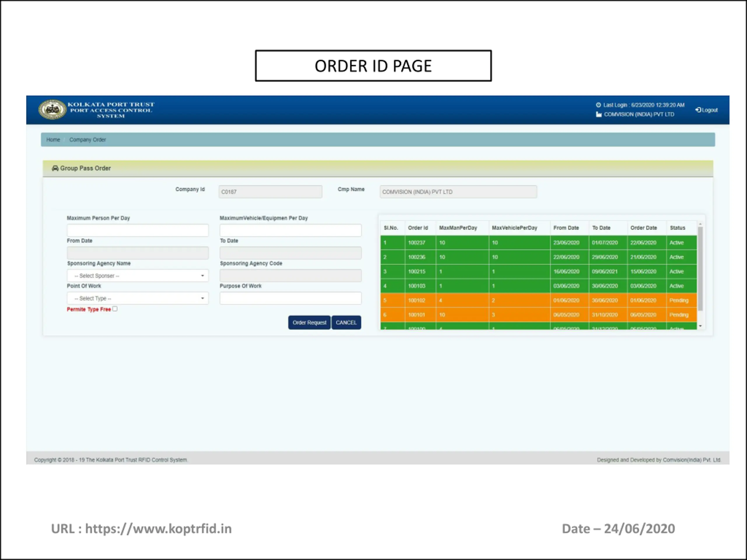
Task: Click the last login clock icon
Action: coord(598,105)
